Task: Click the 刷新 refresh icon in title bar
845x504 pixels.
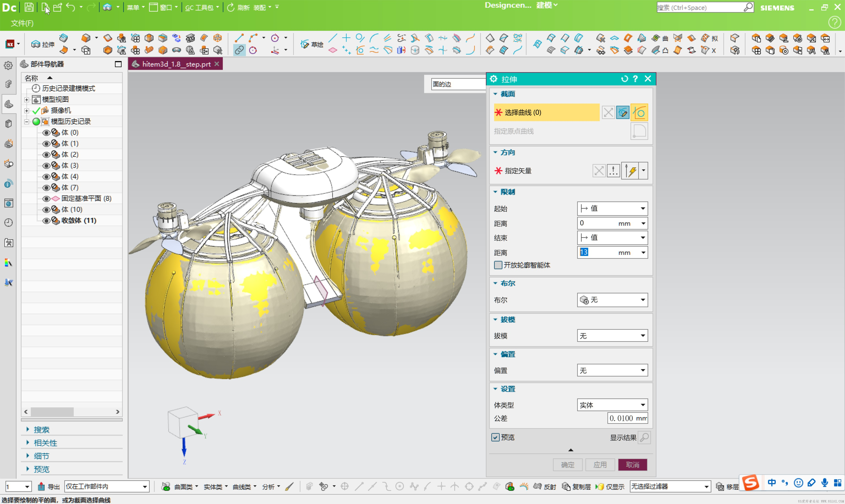Action: click(x=231, y=7)
